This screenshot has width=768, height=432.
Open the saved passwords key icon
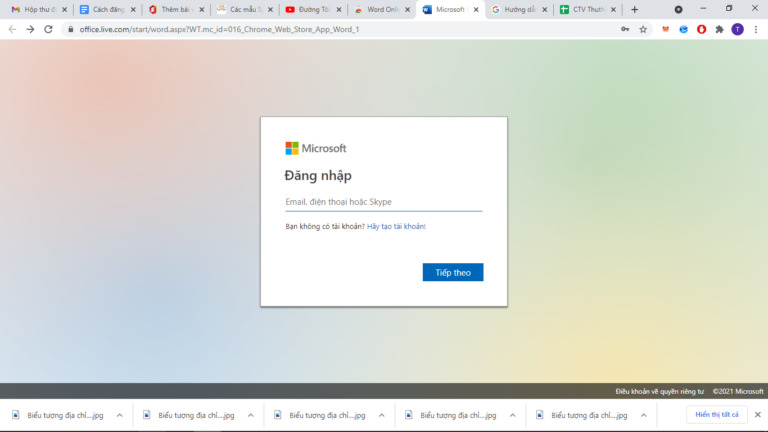(625, 29)
